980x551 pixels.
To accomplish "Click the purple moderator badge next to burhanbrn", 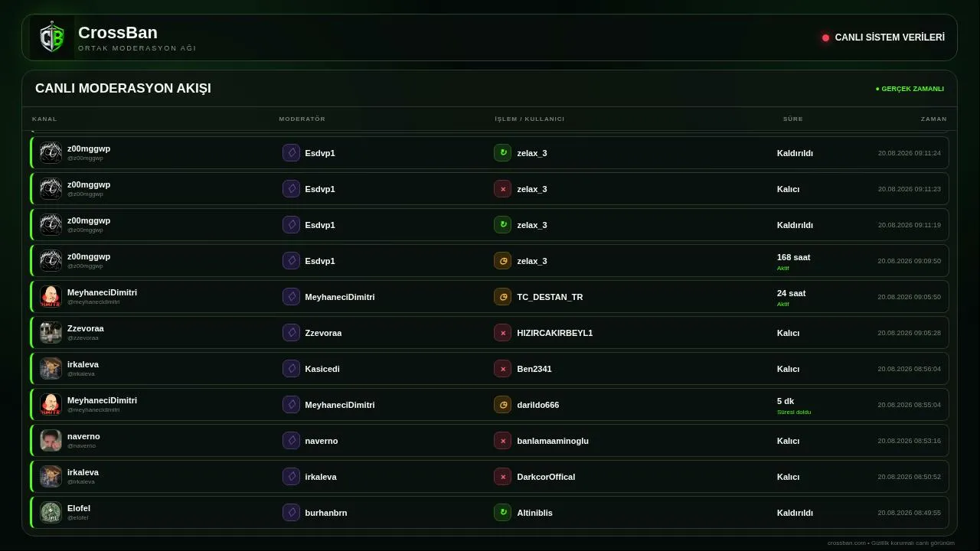I will [x=291, y=513].
